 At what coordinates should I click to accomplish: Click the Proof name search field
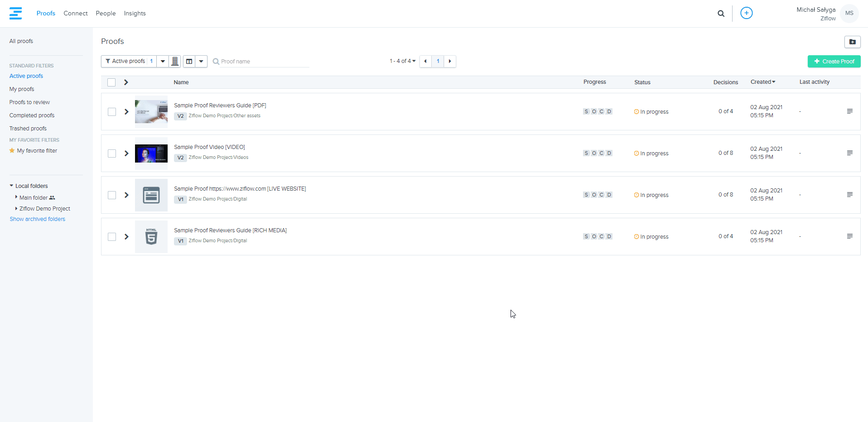[263, 62]
